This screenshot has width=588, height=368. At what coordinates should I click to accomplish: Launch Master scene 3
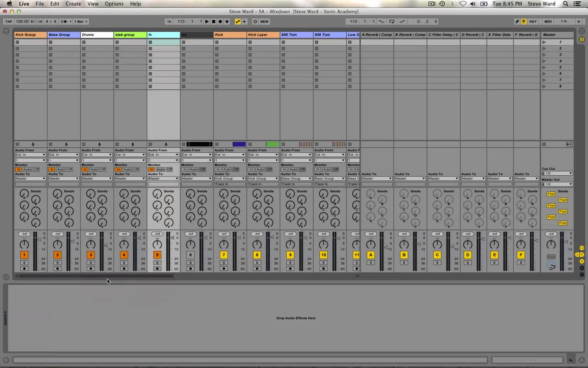tap(544, 55)
